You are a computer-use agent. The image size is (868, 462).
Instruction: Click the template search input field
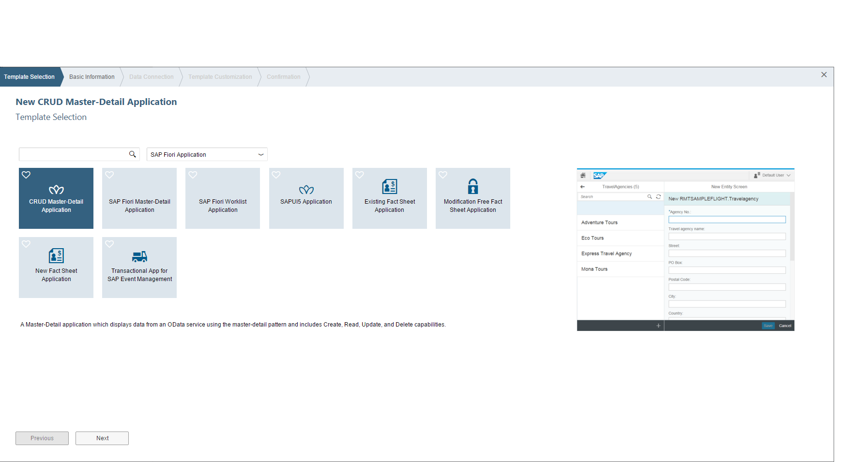pyautogui.click(x=73, y=154)
